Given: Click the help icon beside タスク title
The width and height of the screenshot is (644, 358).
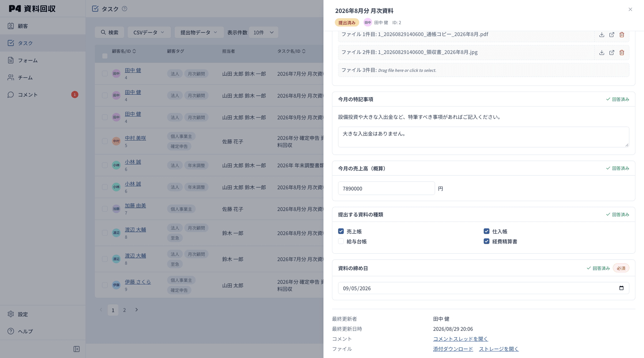Looking at the screenshot, I should (x=125, y=9).
